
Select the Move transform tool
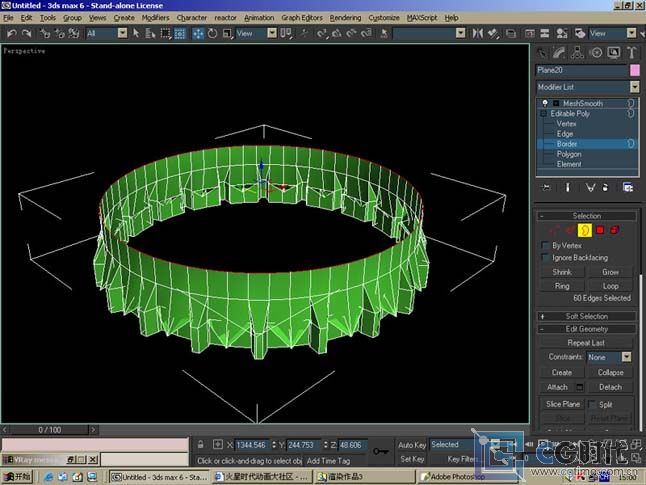tap(198, 33)
